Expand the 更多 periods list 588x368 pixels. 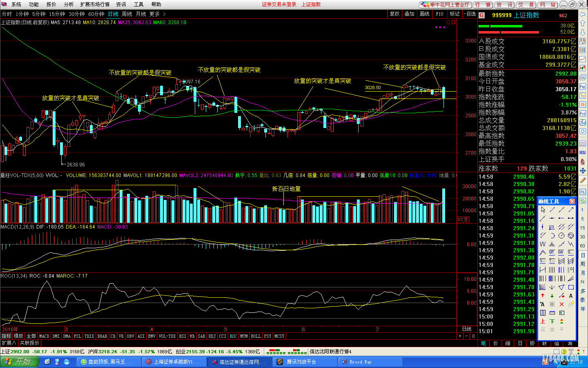[x=157, y=14]
